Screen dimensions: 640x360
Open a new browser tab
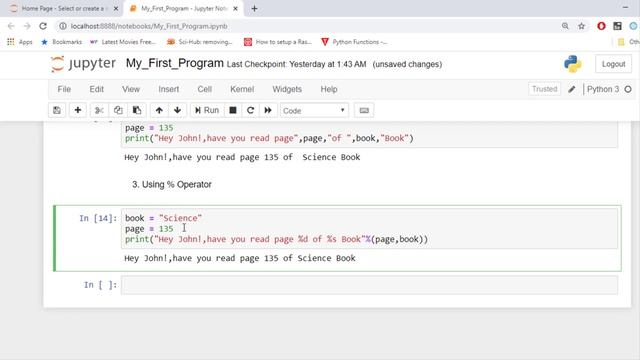254,8
